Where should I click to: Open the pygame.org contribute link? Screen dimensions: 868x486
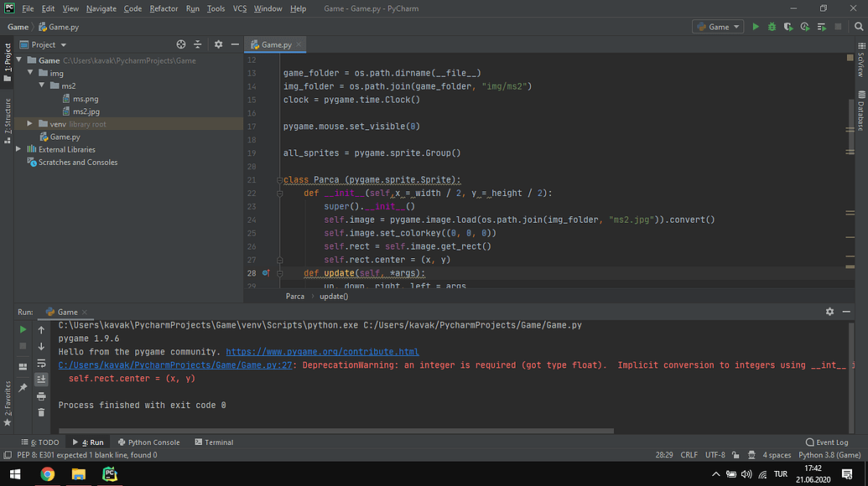click(322, 352)
